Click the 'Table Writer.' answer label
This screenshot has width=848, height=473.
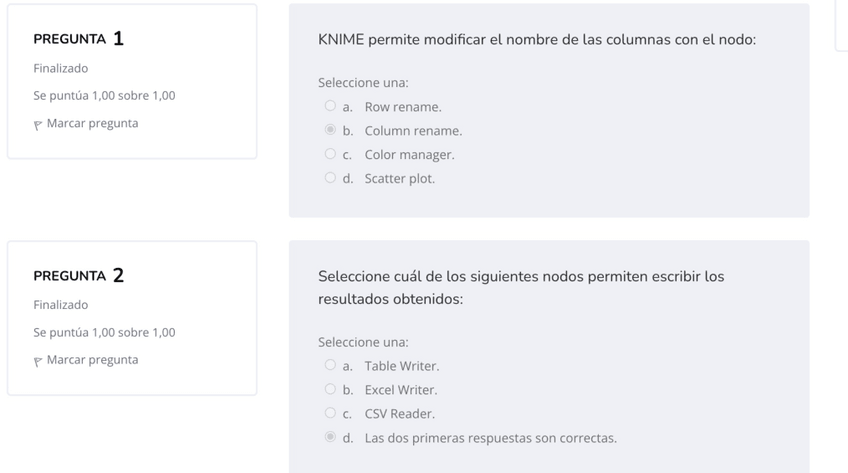(x=402, y=366)
